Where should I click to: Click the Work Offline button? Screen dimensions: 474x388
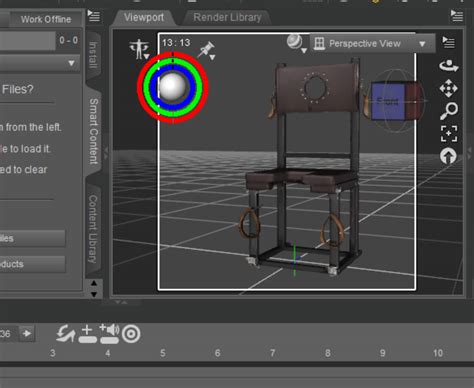click(x=46, y=19)
